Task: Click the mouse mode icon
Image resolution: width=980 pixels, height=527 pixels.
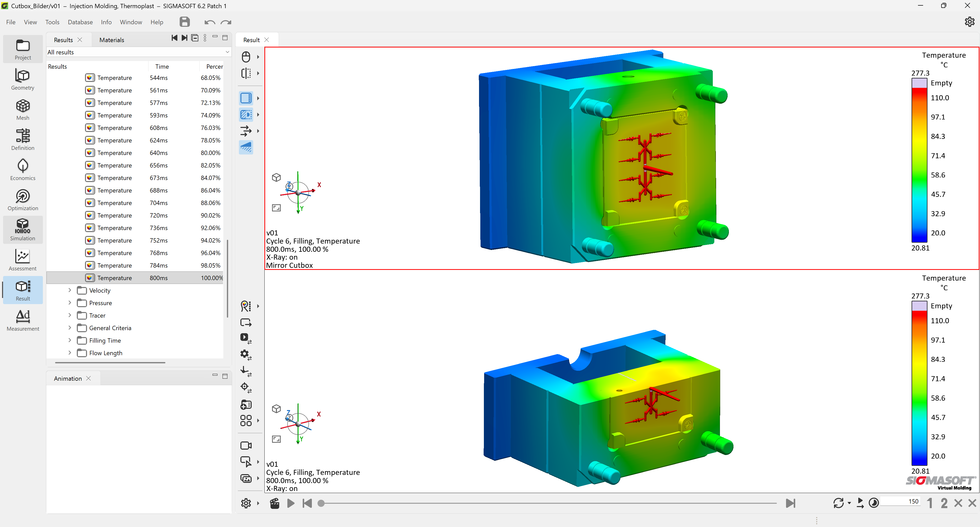Action: (x=246, y=57)
